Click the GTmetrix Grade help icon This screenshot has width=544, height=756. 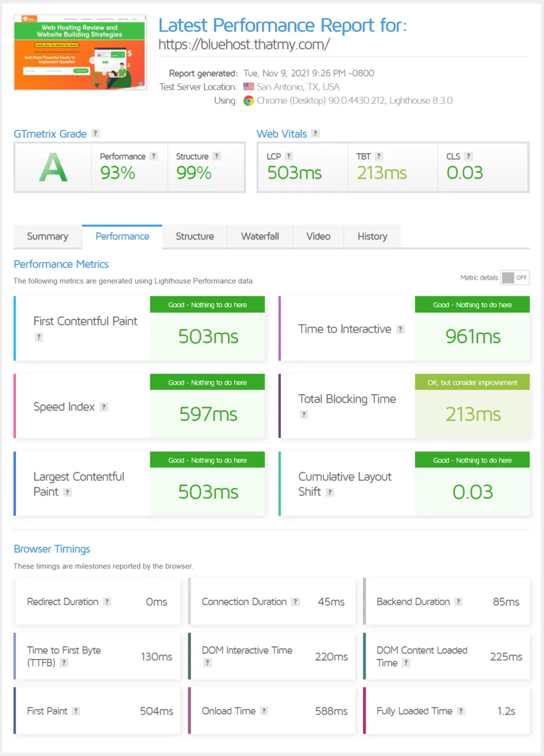pos(95,134)
